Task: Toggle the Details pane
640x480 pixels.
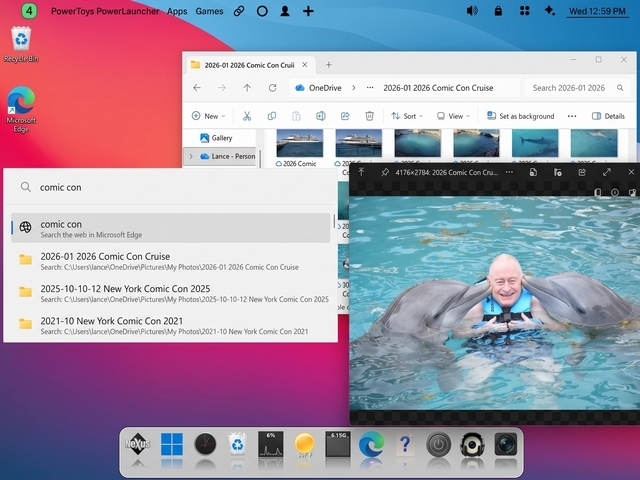Action: pyautogui.click(x=608, y=116)
